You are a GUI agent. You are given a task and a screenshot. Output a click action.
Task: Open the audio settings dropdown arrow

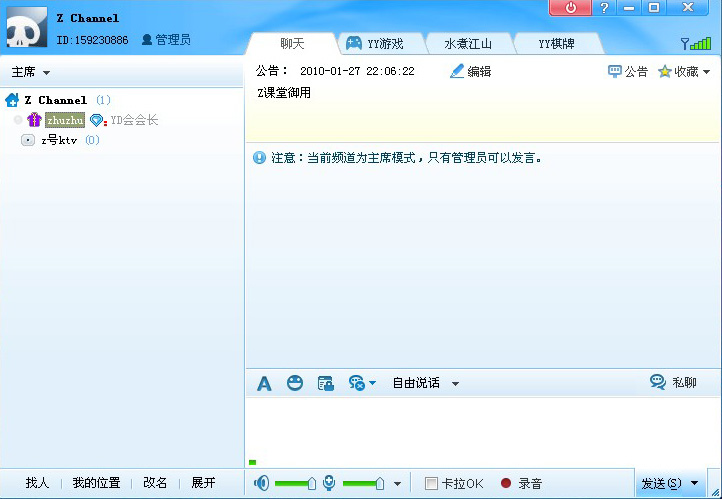(397, 484)
